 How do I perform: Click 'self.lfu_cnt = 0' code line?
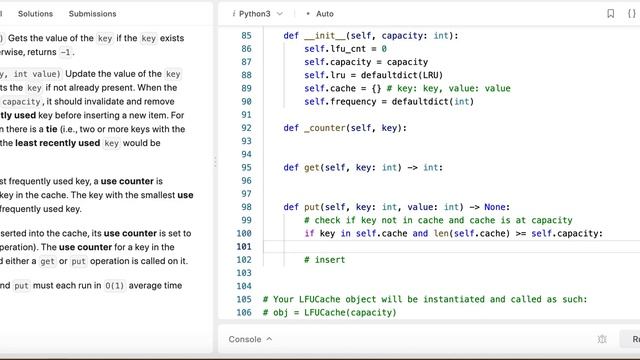coord(345,49)
